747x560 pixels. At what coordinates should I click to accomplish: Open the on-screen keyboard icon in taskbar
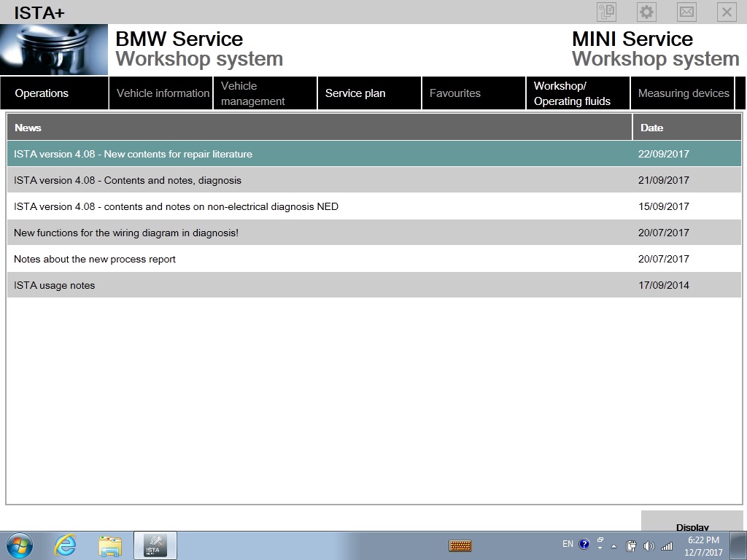coord(460,545)
